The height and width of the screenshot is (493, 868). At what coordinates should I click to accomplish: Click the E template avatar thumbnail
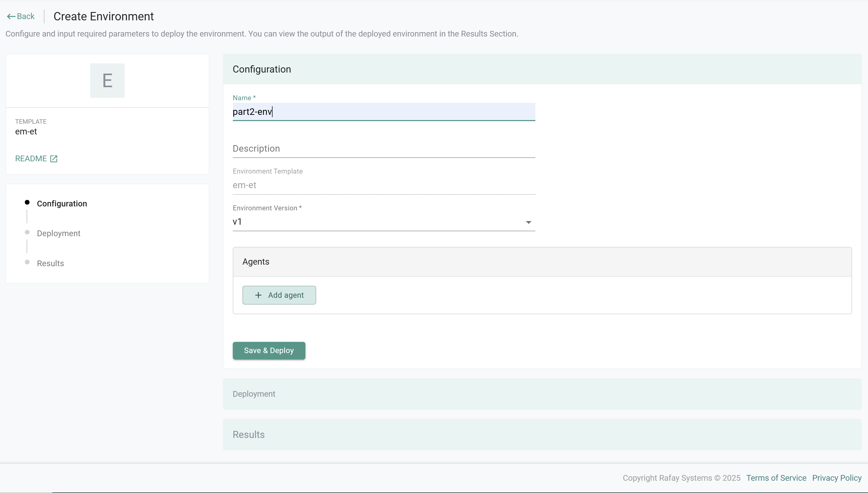[107, 81]
